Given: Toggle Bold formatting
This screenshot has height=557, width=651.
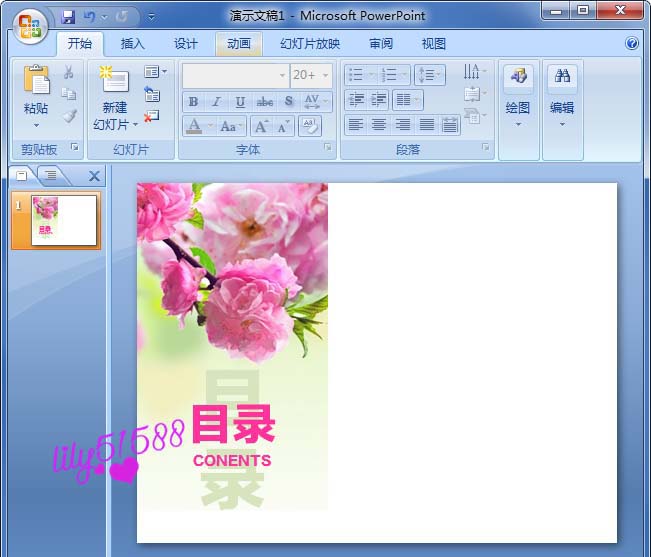Looking at the screenshot, I should pos(193,102).
